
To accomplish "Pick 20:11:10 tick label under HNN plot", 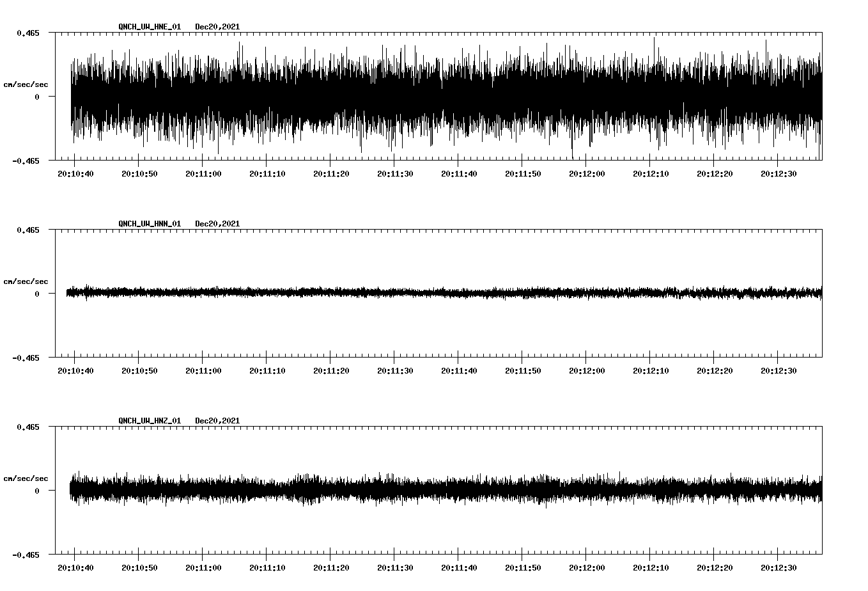I will (267, 371).
